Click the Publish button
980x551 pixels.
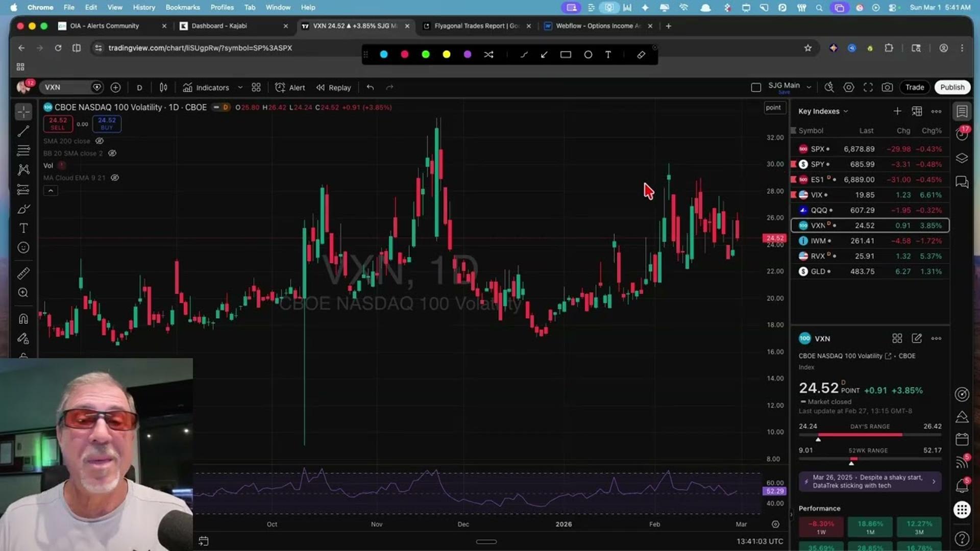pyautogui.click(x=952, y=87)
